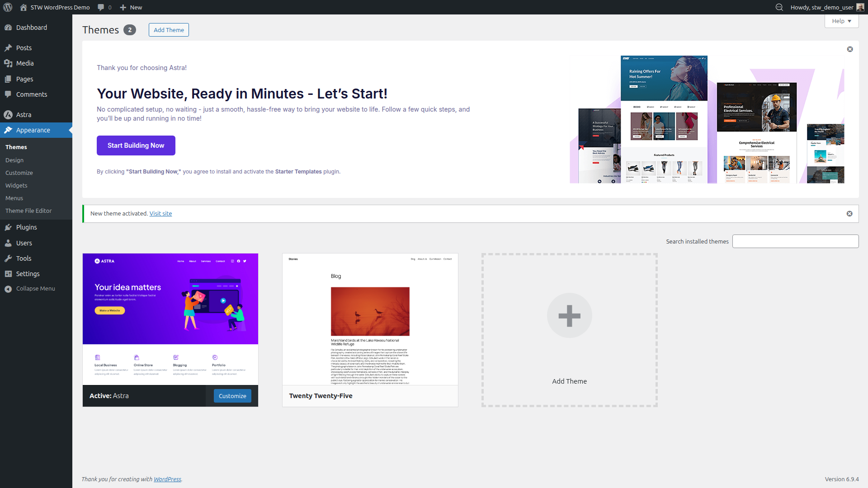Click Customize button on Astra theme
The image size is (868, 488).
coord(232,396)
